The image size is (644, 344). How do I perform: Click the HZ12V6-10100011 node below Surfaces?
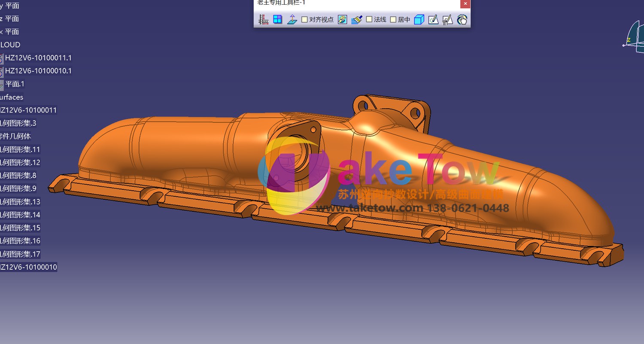[x=28, y=110]
